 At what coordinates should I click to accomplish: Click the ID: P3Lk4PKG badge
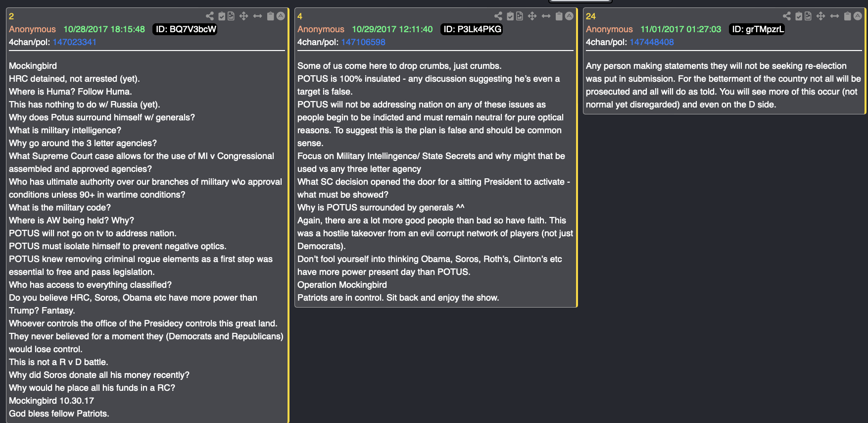[x=472, y=29]
